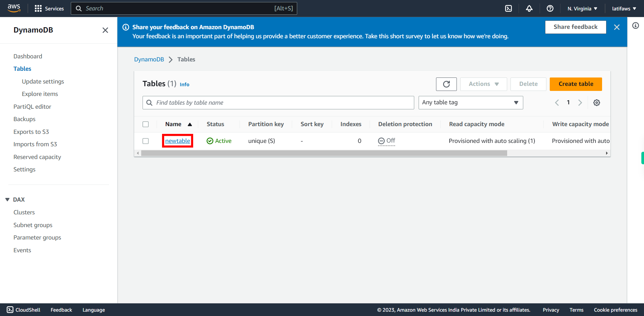Go to previous page of tables
The width and height of the screenshot is (644, 316).
tap(557, 103)
